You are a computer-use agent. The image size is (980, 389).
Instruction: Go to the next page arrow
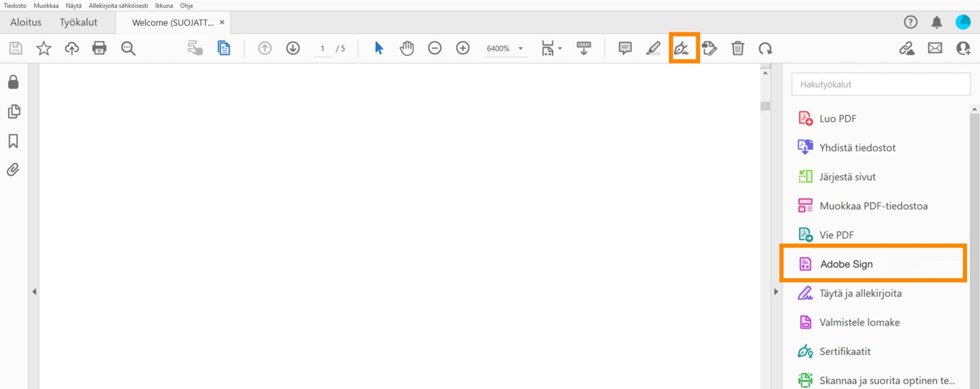point(293,48)
